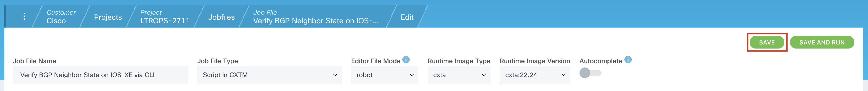Click the chevron arrow beside robot
The width and height of the screenshot is (868, 91).
[411, 75]
